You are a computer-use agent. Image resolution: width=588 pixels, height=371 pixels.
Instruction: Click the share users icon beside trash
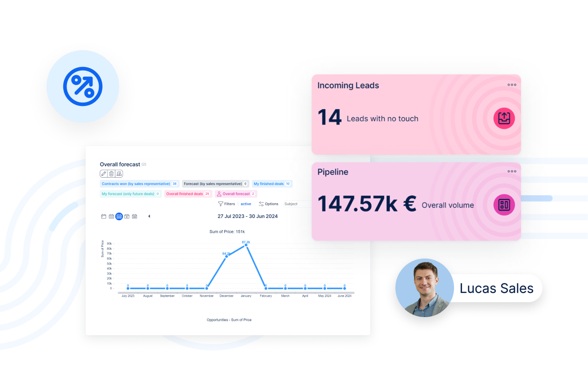point(119,173)
